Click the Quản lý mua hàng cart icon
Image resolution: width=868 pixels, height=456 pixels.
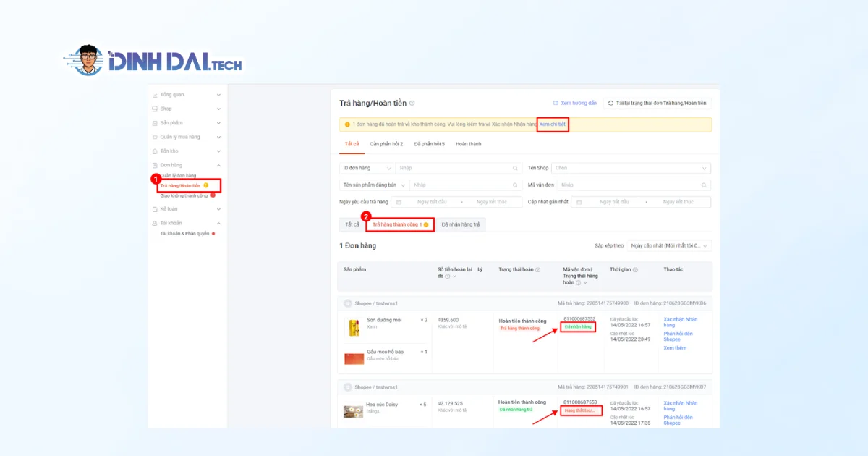pyautogui.click(x=155, y=137)
